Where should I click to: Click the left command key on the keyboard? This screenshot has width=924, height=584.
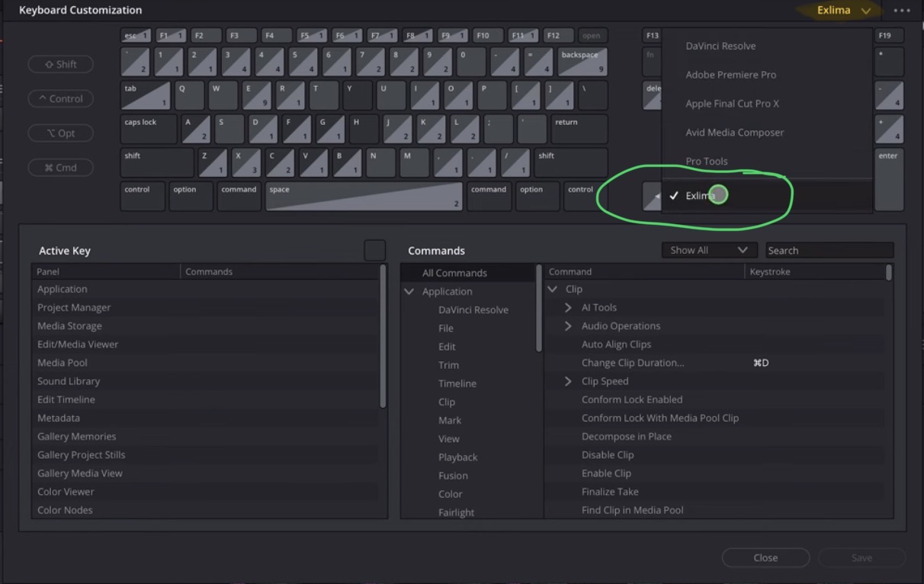(239, 196)
